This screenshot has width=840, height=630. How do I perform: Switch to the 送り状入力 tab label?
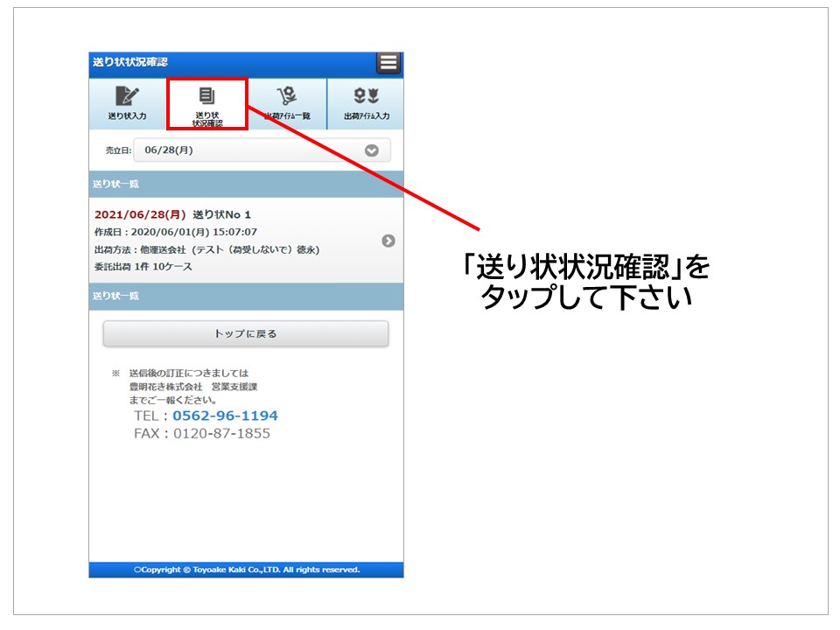click(x=127, y=116)
